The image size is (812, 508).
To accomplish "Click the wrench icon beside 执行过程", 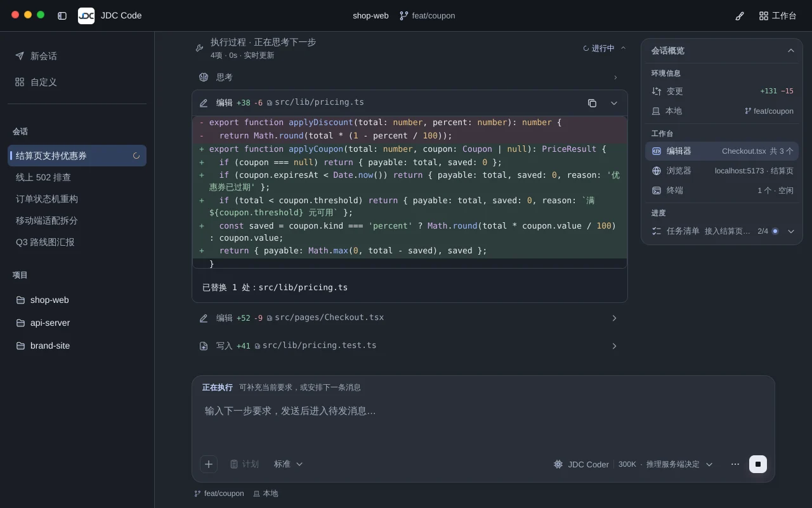I will click(199, 48).
